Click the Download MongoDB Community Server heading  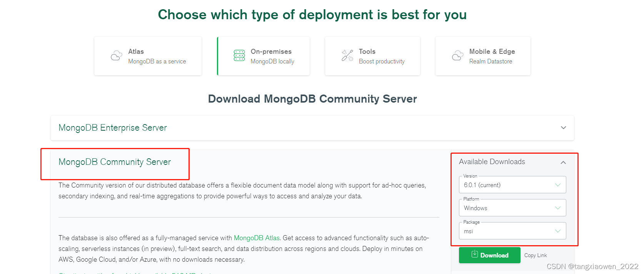point(312,99)
